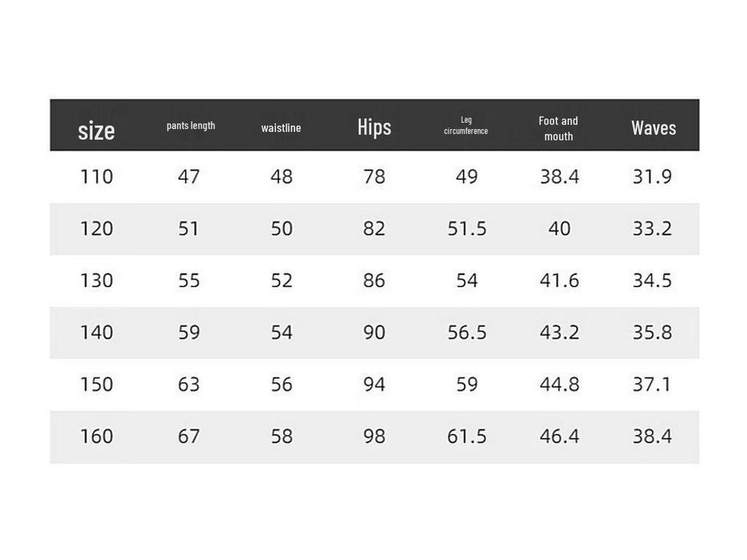Viewport: 747px width, 560px height.
Task: Select the Waves column header
Action: 654,128
